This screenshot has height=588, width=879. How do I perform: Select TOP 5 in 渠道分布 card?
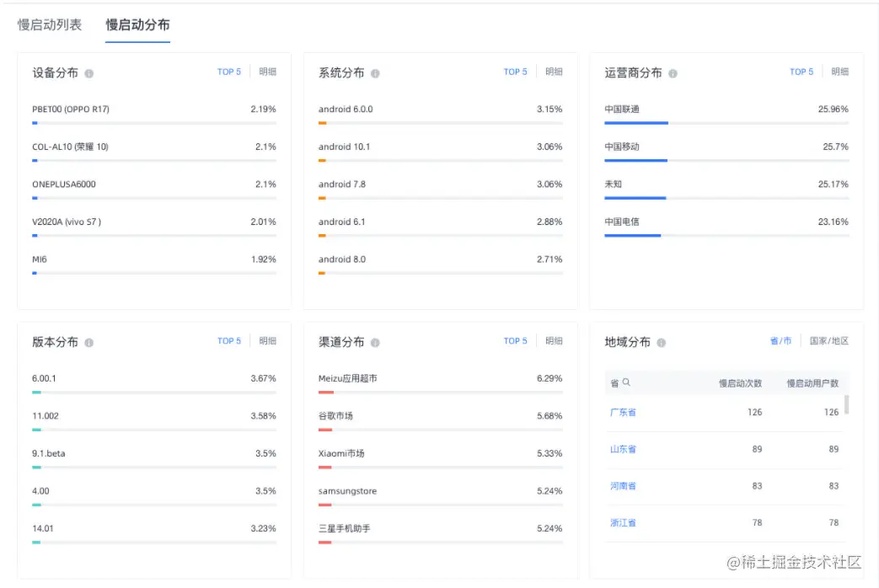click(515, 341)
